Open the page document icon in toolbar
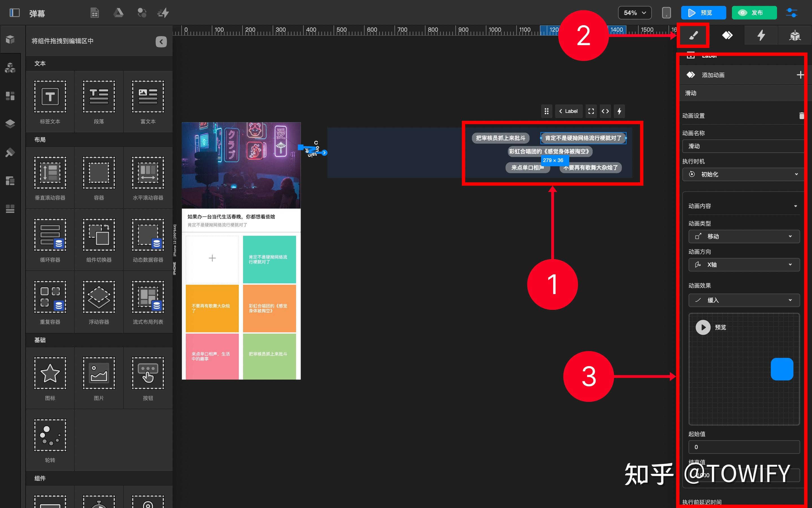 [x=95, y=13]
